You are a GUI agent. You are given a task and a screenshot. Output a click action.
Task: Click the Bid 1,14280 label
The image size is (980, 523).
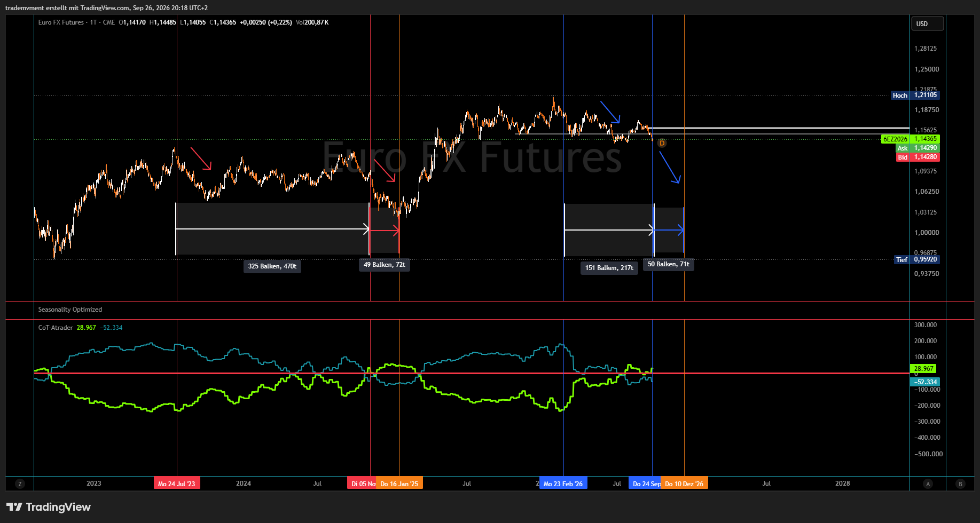(918, 157)
